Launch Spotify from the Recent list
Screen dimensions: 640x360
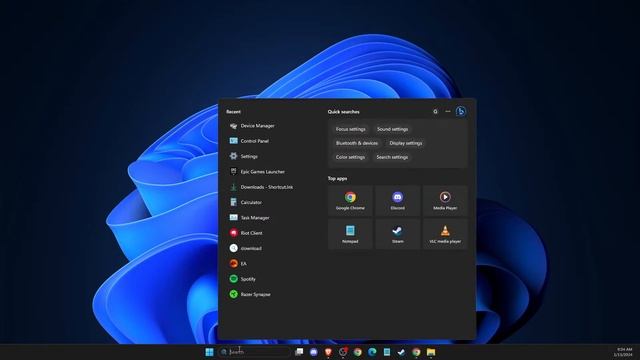(x=243, y=279)
